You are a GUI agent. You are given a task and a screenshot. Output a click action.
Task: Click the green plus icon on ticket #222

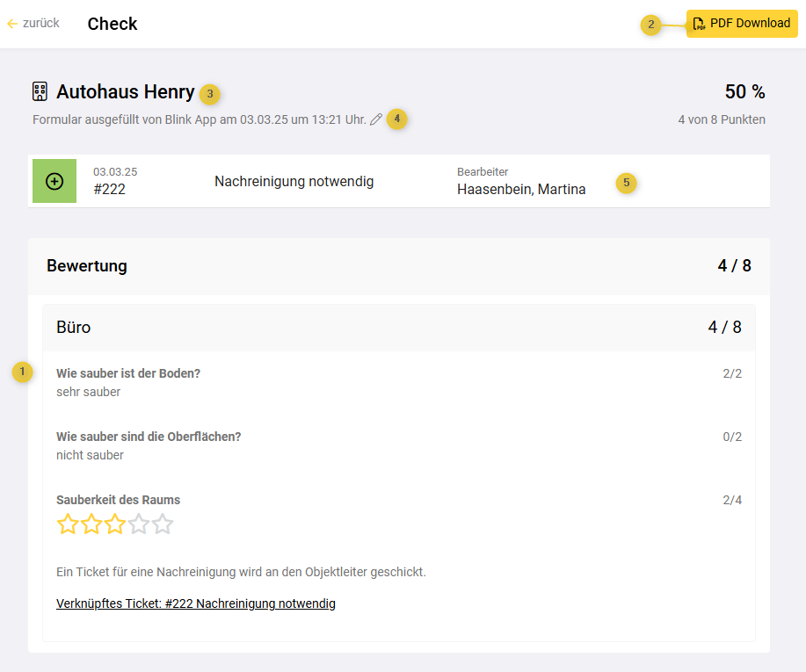(x=54, y=181)
